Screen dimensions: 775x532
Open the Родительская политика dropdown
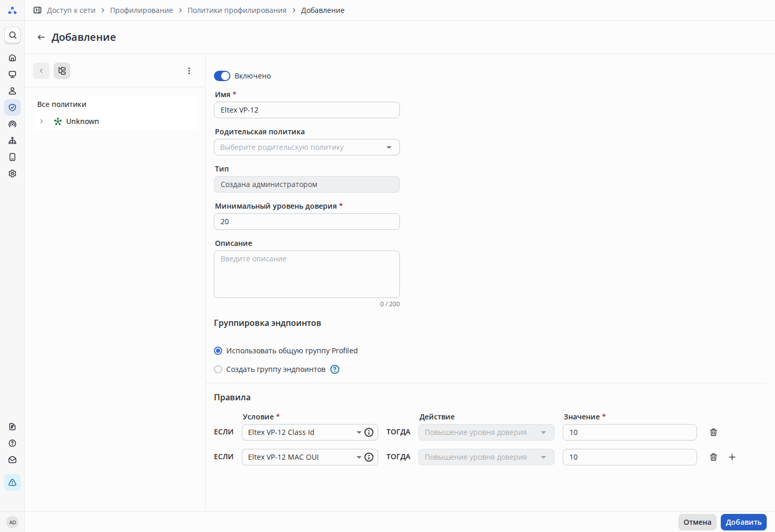pos(306,147)
